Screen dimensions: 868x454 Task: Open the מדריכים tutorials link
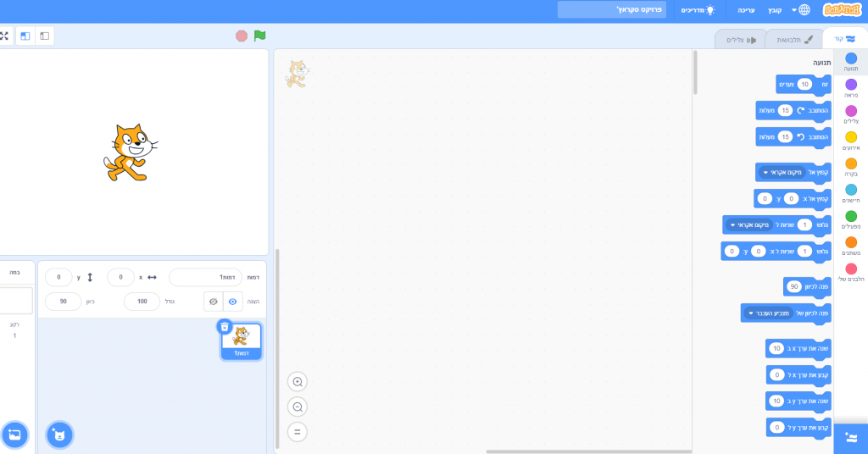click(x=698, y=10)
